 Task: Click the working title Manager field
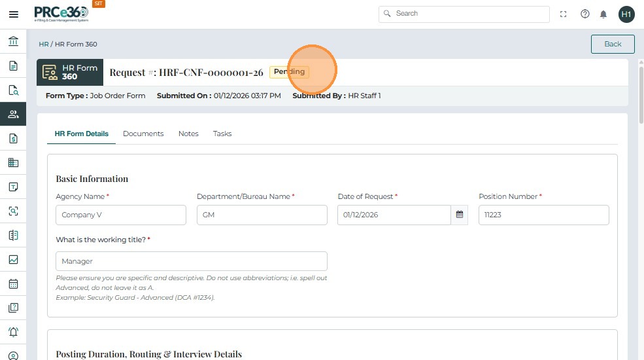(x=192, y=261)
